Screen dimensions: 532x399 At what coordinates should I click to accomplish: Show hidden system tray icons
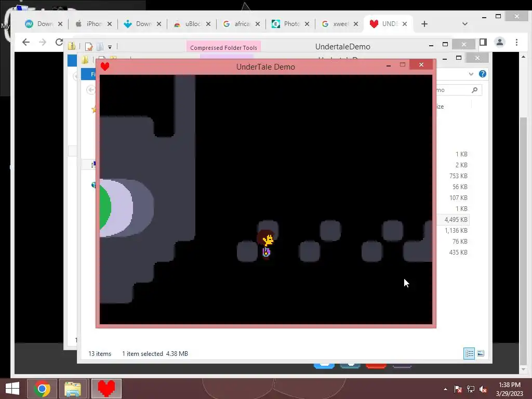[x=445, y=389]
